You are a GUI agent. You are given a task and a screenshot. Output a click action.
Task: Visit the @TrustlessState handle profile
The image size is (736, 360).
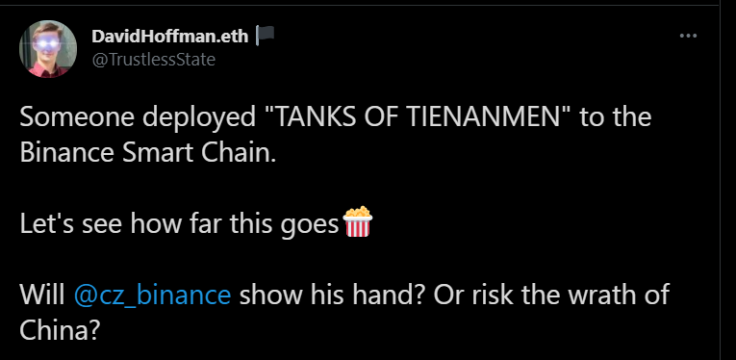point(153,60)
